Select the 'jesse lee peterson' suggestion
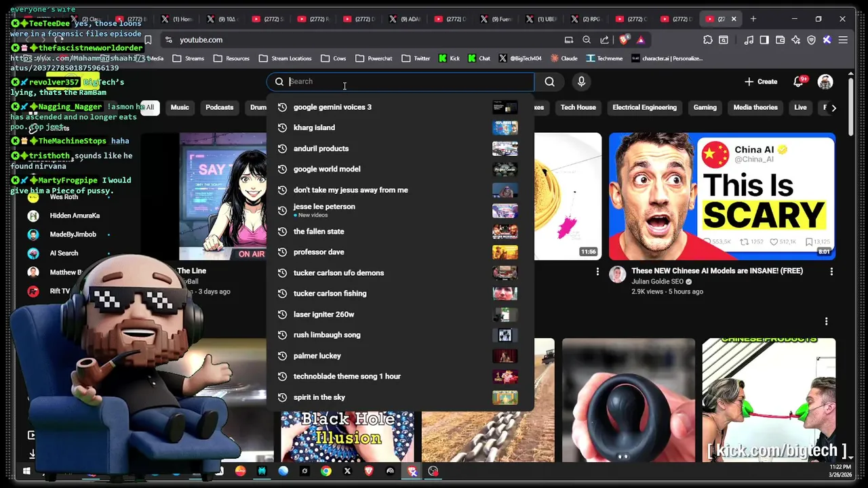Image resolution: width=868 pixels, height=488 pixels. click(400, 210)
